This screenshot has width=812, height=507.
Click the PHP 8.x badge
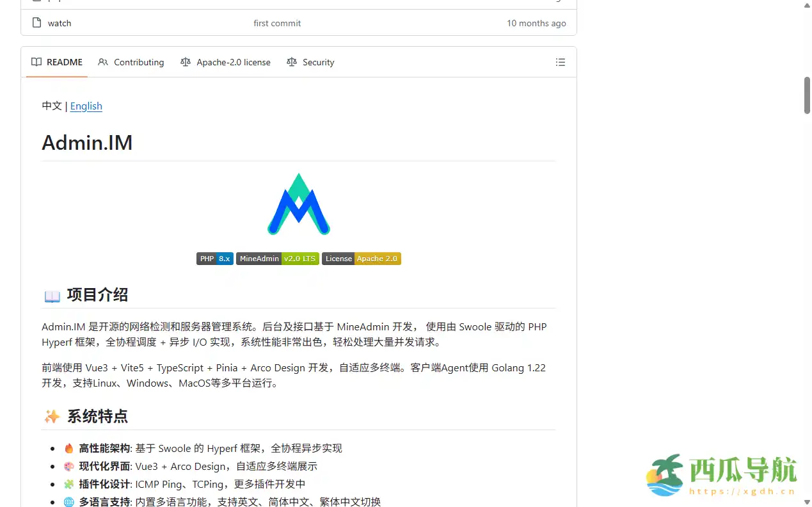[214, 259]
